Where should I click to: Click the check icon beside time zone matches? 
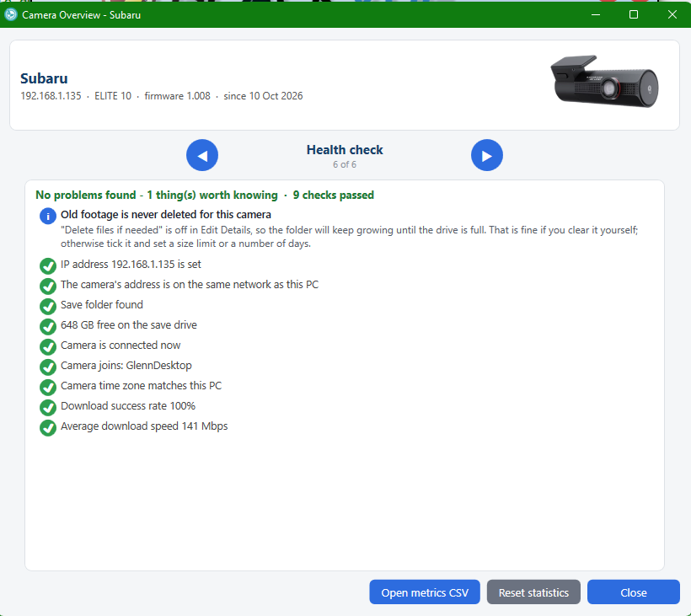click(x=47, y=388)
